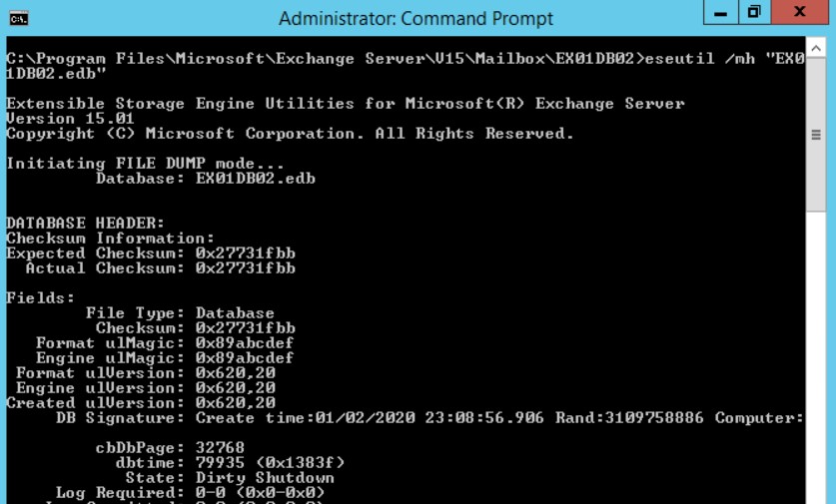This screenshot has width=836, height=504.
Task: Open the Command Prompt system menu icon
Action: point(18,18)
